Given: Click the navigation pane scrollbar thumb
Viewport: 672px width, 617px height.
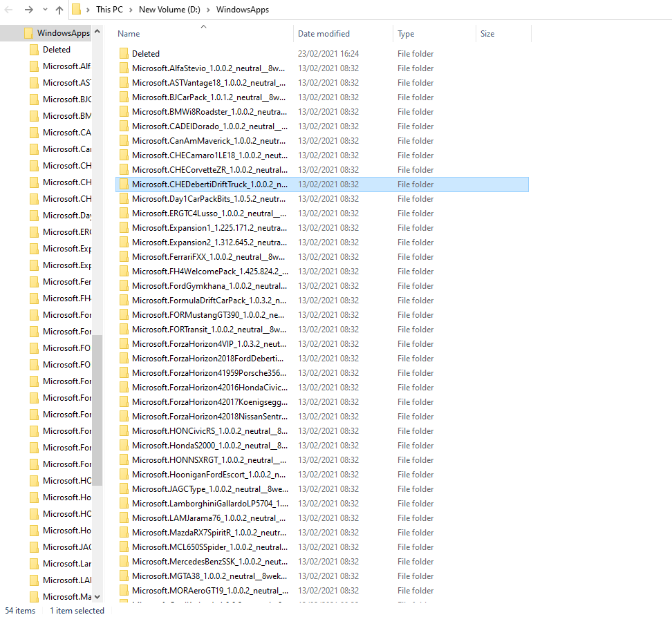Looking at the screenshot, I should 97,410.
